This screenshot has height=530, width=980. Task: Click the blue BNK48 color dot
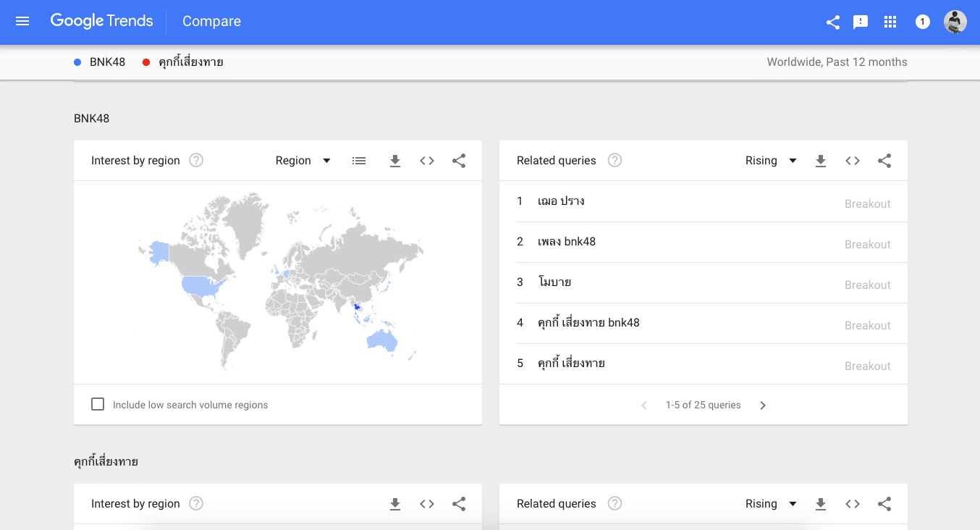pyautogui.click(x=77, y=62)
